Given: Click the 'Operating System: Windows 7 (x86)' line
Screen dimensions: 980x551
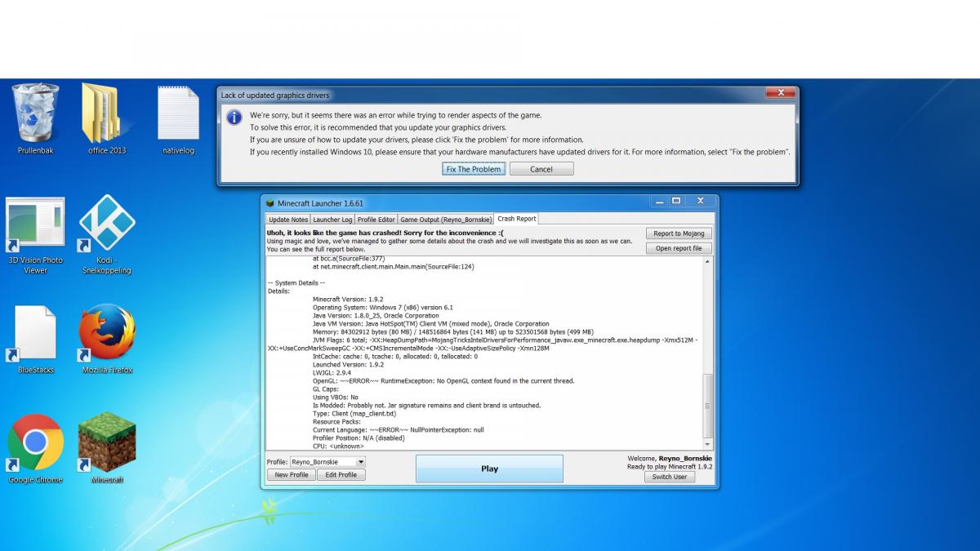Looking at the screenshot, I should tap(384, 308).
